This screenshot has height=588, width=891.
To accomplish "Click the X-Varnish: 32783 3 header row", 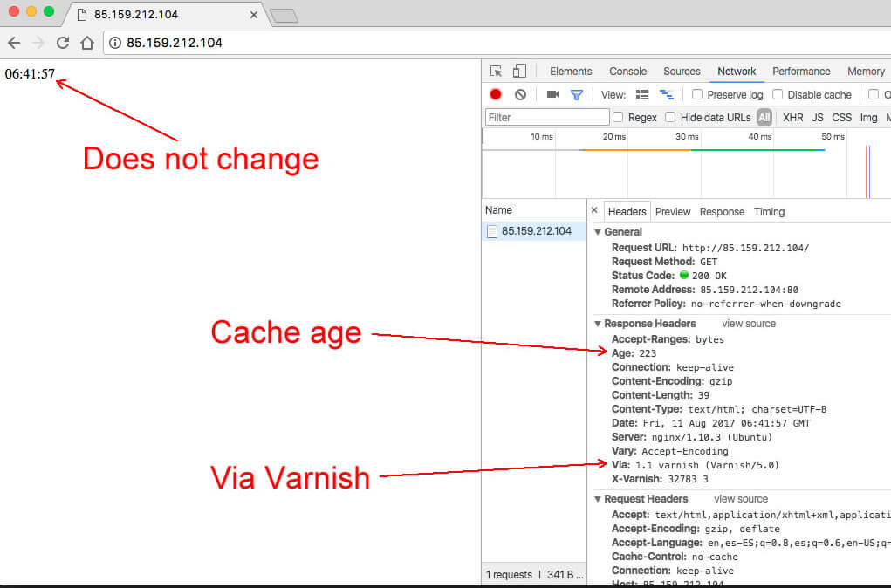I will 660,479.
